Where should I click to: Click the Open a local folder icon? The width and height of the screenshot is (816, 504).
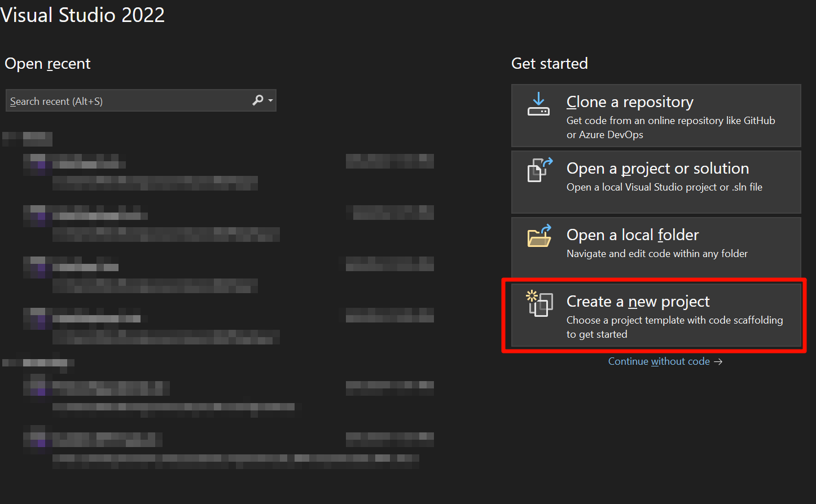[539, 236]
